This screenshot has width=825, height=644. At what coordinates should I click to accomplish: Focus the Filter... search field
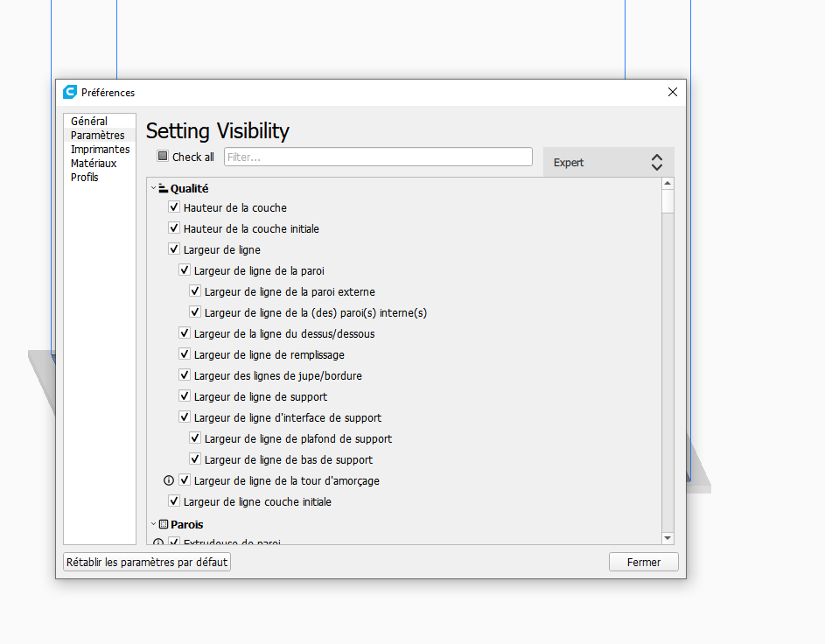(378, 157)
